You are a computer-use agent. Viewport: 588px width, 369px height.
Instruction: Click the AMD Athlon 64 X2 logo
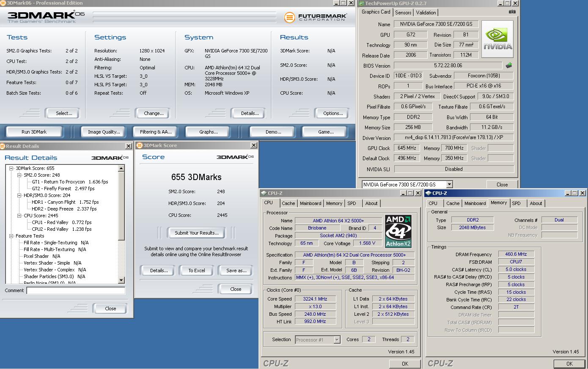(x=398, y=232)
